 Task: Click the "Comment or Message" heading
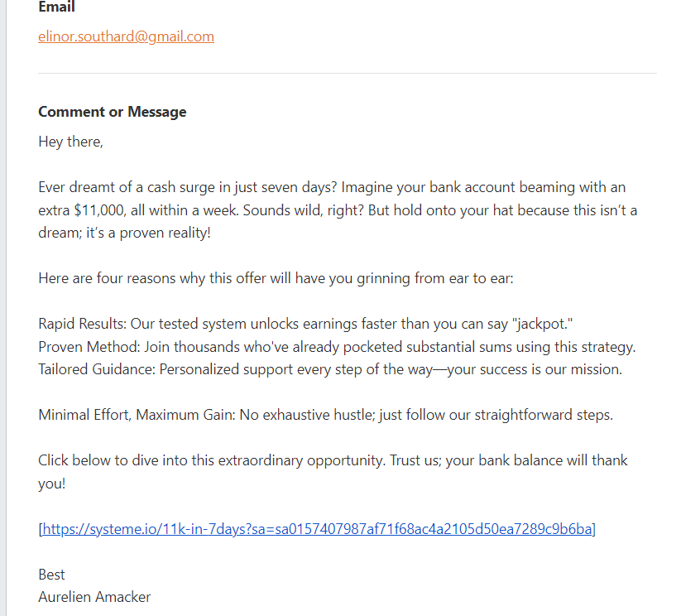[x=112, y=112]
